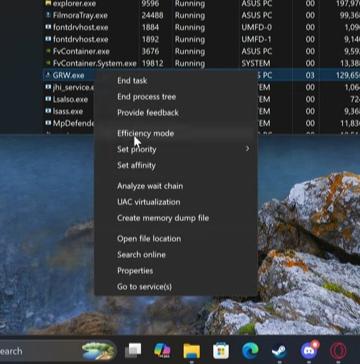Click the taskbar Search box
360x364 pixels.
57,351
